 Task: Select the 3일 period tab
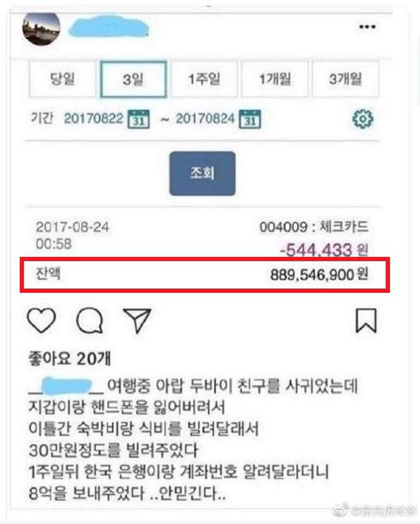[133, 79]
